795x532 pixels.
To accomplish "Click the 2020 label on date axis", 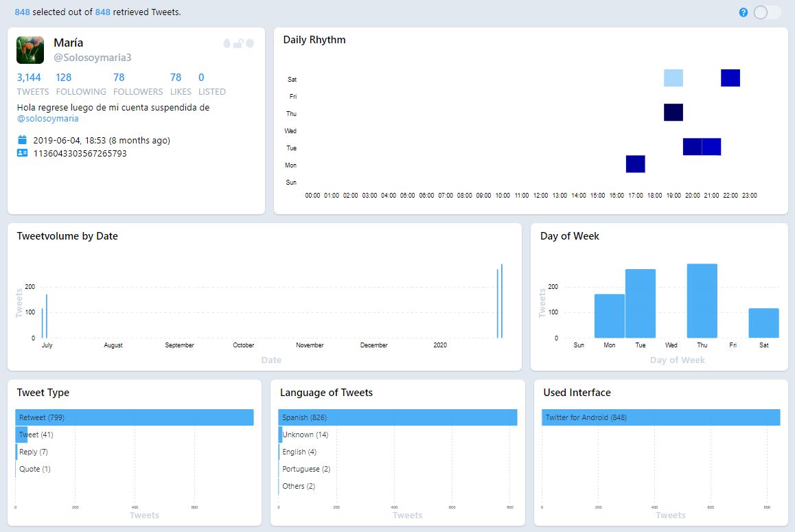I will pos(440,345).
